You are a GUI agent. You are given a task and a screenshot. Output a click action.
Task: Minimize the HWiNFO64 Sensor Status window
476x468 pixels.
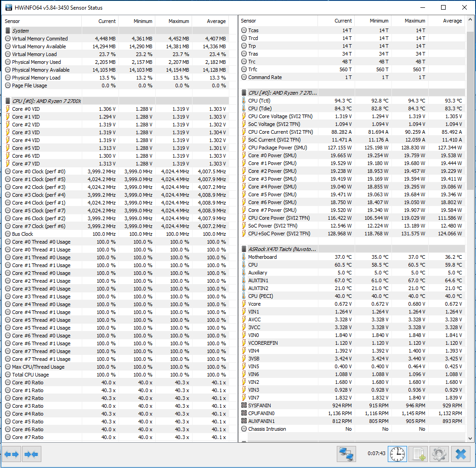[423, 8]
